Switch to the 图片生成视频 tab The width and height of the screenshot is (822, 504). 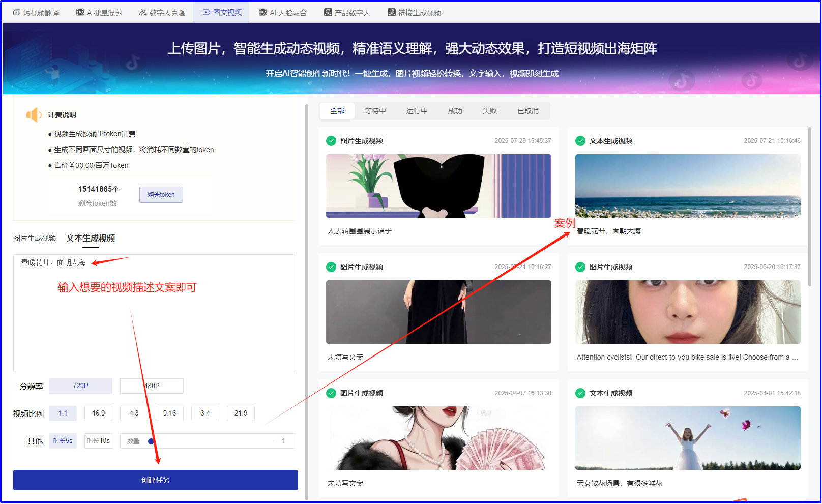(x=35, y=238)
